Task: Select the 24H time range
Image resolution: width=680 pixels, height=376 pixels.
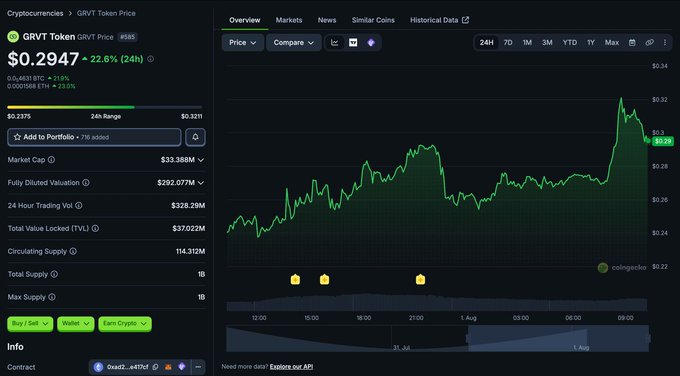Action: 487,43
